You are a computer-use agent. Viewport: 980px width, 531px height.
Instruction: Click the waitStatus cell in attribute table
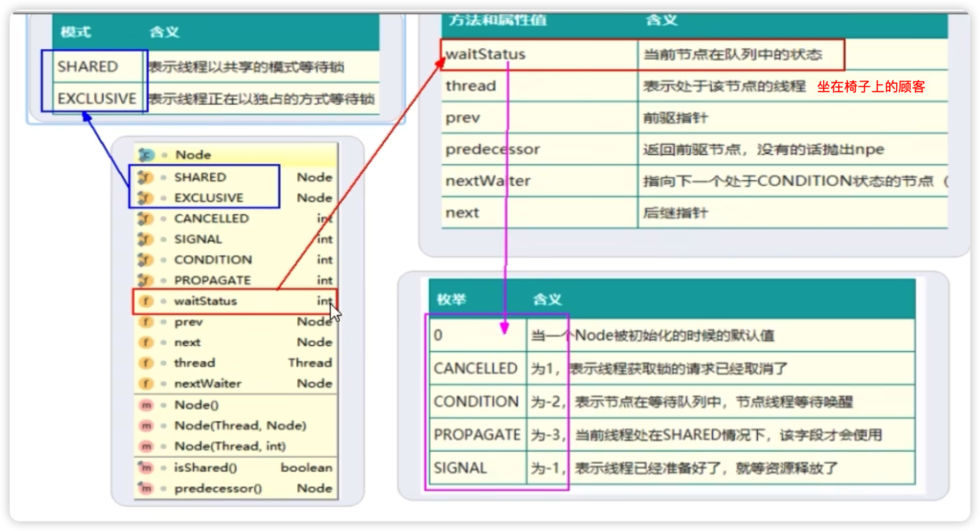(539, 54)
